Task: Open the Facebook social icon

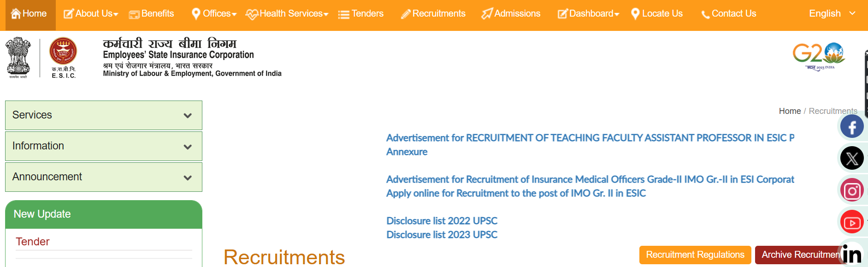Action: [x=851, y=127]
